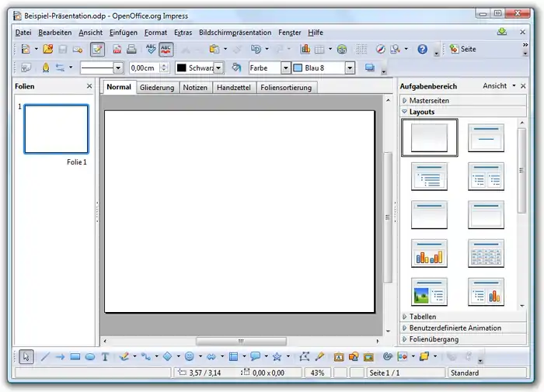
Task: Click the 43% zoom status field
Action: (x=317, y=373)
